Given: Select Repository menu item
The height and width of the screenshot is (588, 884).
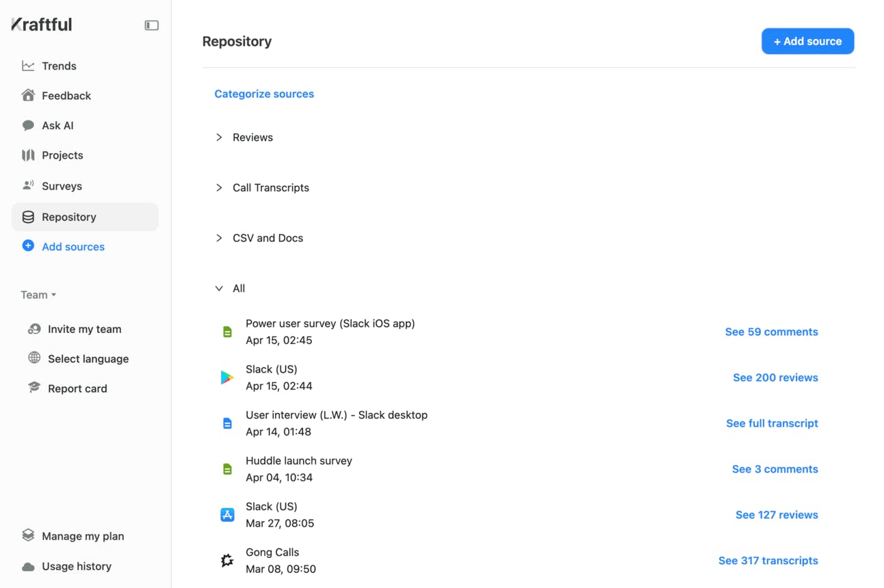Looking at the screenshot, I should pos(85,217).
